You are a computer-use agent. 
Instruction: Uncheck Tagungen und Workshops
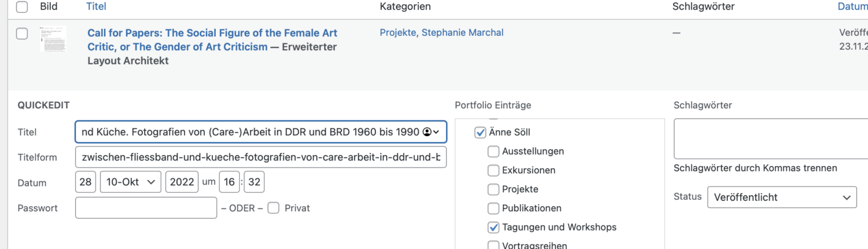pos(493,227)
